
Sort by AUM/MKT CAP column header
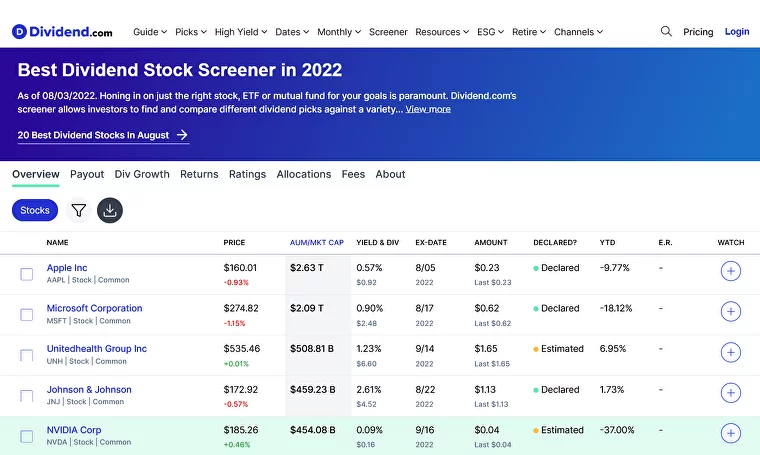coord(316,243)
